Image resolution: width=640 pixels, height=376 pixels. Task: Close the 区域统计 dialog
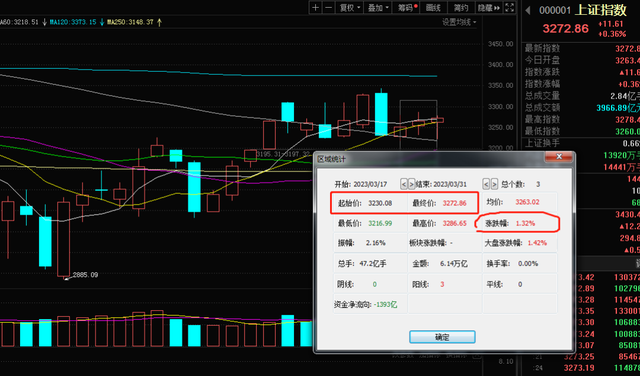559,157
